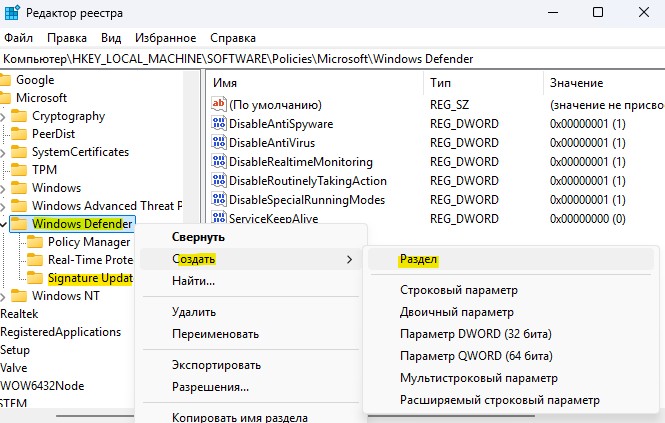Click the default string value 'ab' icon
The width and height of the screenshot is (665, 423).
coord(219,104)
